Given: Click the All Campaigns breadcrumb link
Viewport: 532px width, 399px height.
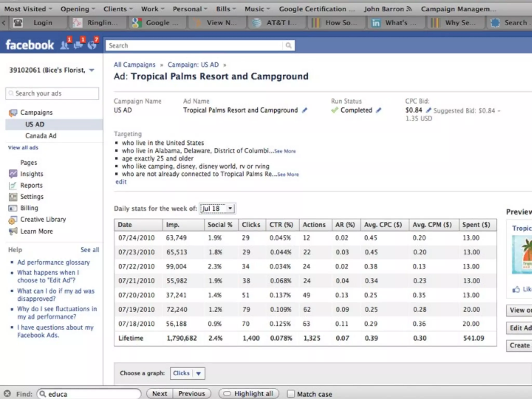Looking at the screenshot, I should click(x=134, y=65).
